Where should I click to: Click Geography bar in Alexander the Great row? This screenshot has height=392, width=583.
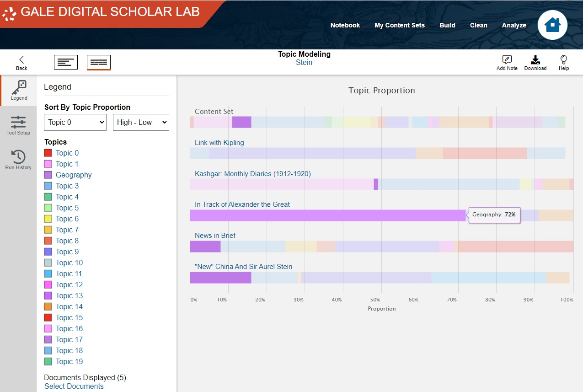pyautogui.click(x=328, y=215)
